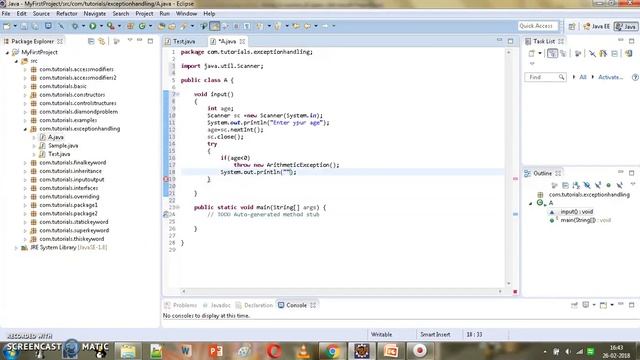Click Collapse All icon in Task List toolbar

[615, 53]
